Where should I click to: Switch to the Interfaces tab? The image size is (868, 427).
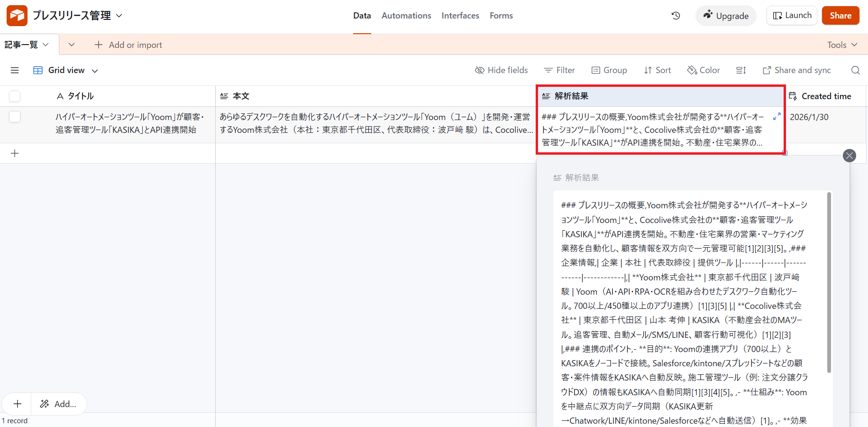coord(460,16)
